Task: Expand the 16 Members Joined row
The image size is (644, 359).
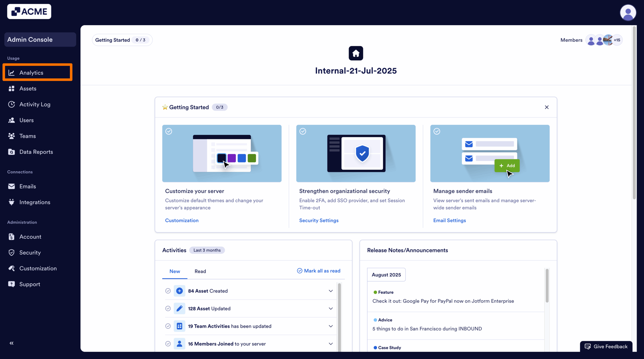Action: [331, 344]
